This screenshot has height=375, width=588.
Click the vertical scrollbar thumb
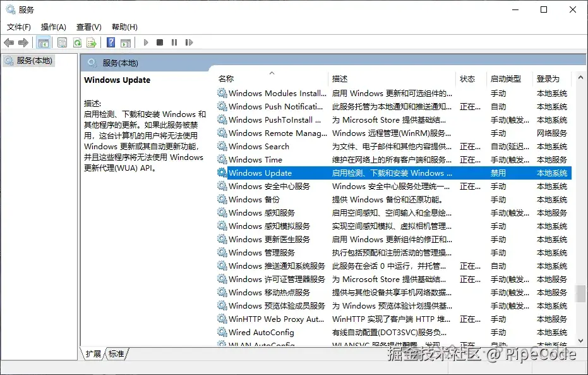pyautogui.click(x=580, y=293)
